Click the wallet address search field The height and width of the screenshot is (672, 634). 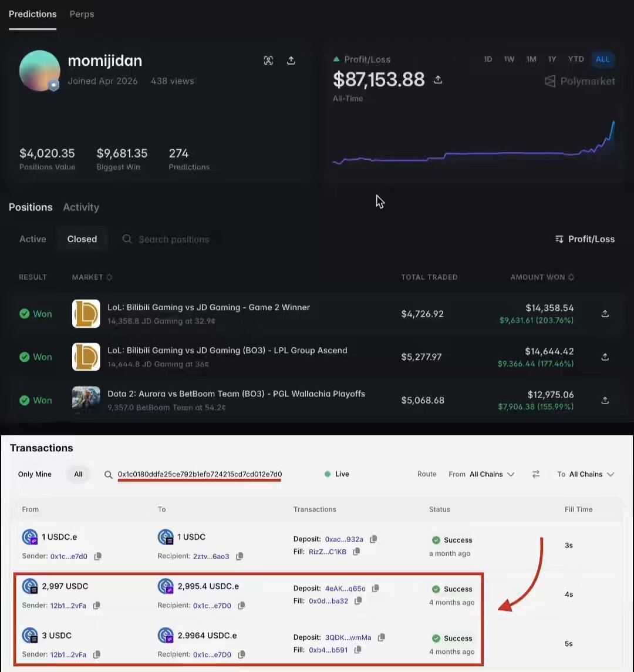[x=200, y=474]
